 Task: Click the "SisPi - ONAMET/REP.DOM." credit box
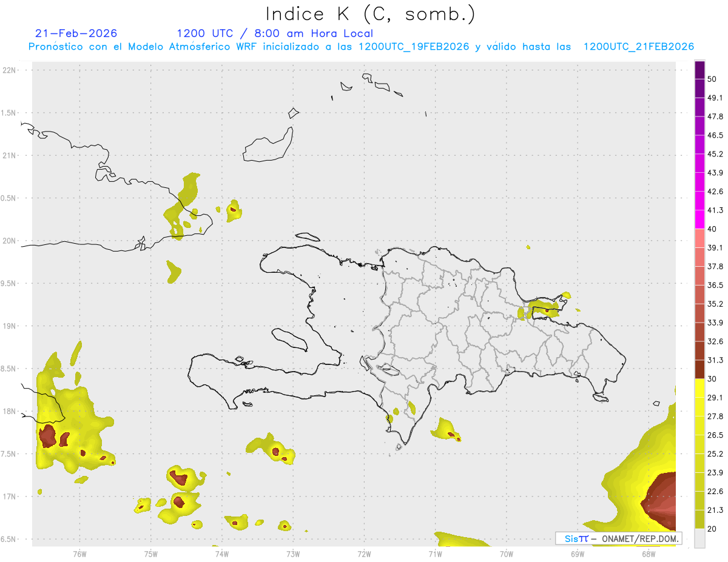tap(618, 538)
